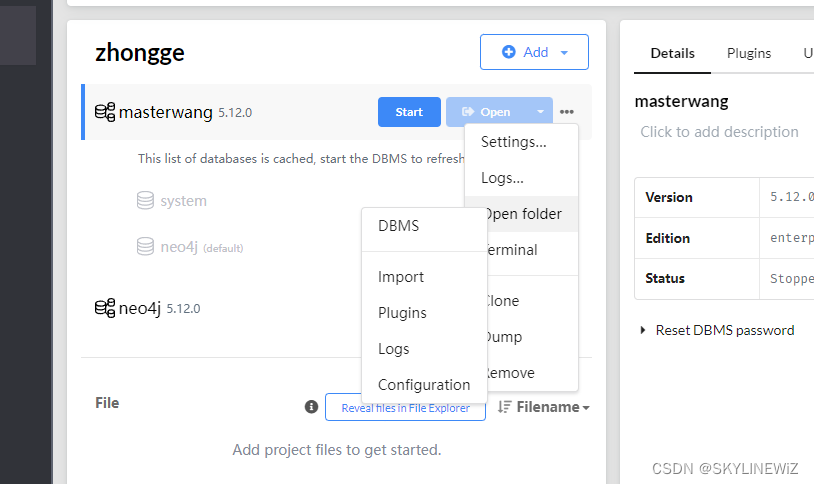814x484 pixels.
Task: Click Reveal files in File Explorer
Action: 405,407
